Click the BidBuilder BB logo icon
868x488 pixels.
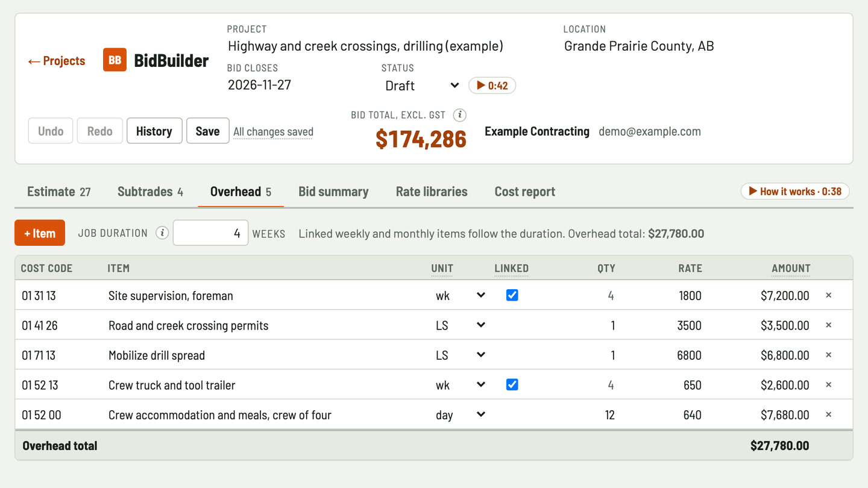click(115, 60)
